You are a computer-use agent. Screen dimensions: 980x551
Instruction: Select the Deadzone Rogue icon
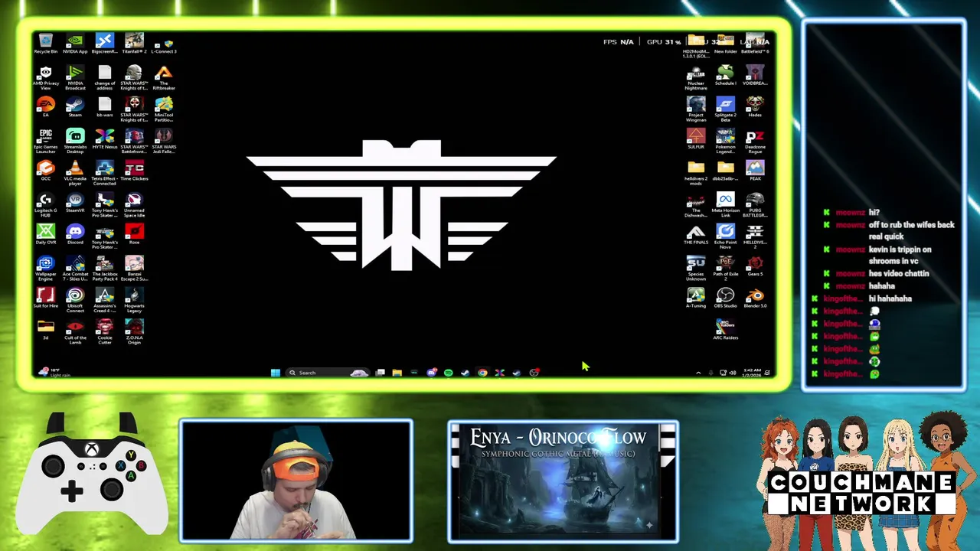[x=755, y=141]
